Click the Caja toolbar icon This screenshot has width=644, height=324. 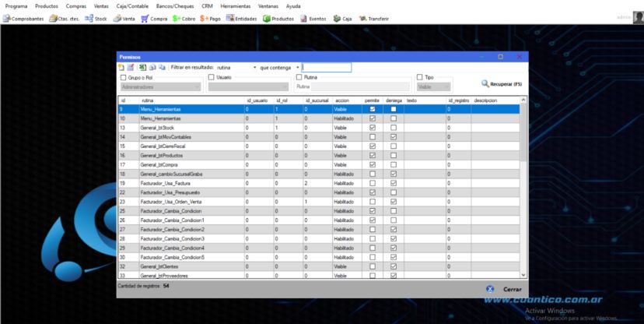click(342, 19)
